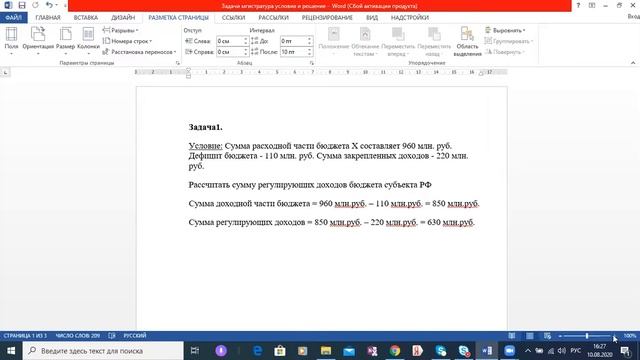Open Google Chrome from the taskbar
Screen dimensions: 640x360
pos(395,351)
